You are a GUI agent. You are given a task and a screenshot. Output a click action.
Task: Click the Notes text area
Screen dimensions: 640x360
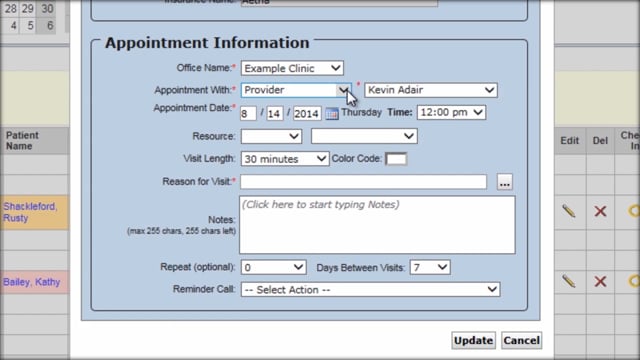click(x=377, y=225)
